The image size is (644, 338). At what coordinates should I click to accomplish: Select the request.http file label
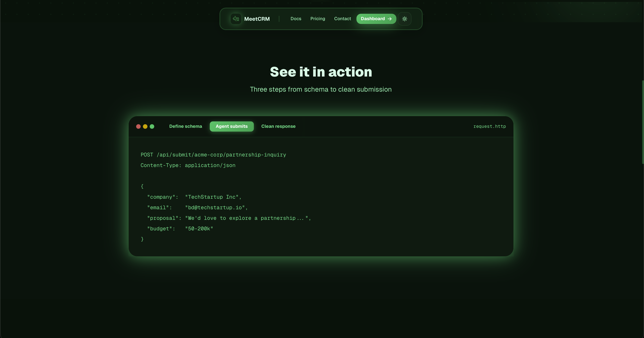[x=490, y=126]
